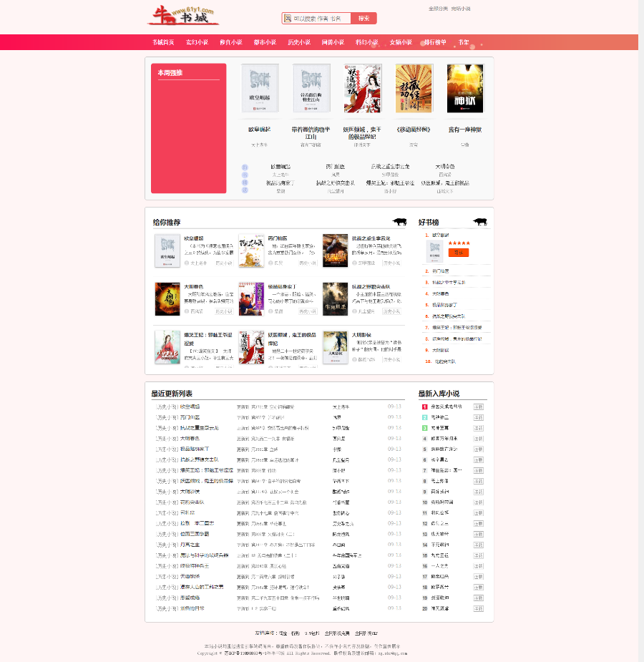This screenshot has height=662, width=644.
Task: Click the teal number 2 badge in 最新入库小说
Action: tap(425, 417)
